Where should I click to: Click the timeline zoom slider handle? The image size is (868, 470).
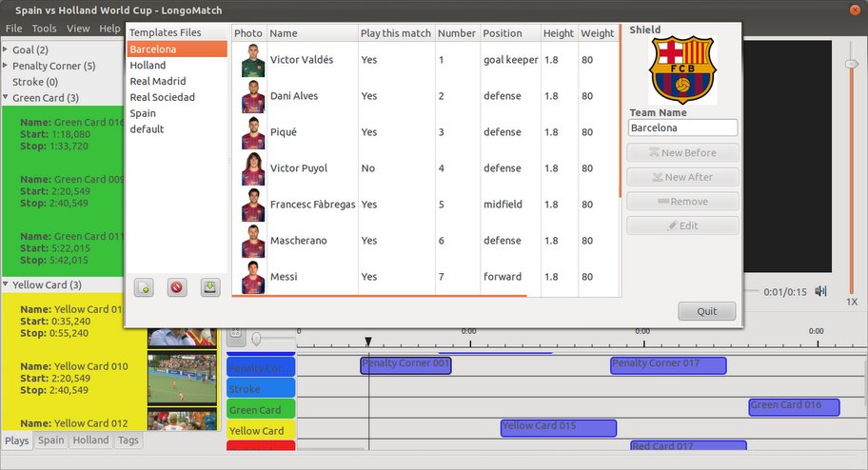[256, 339]
